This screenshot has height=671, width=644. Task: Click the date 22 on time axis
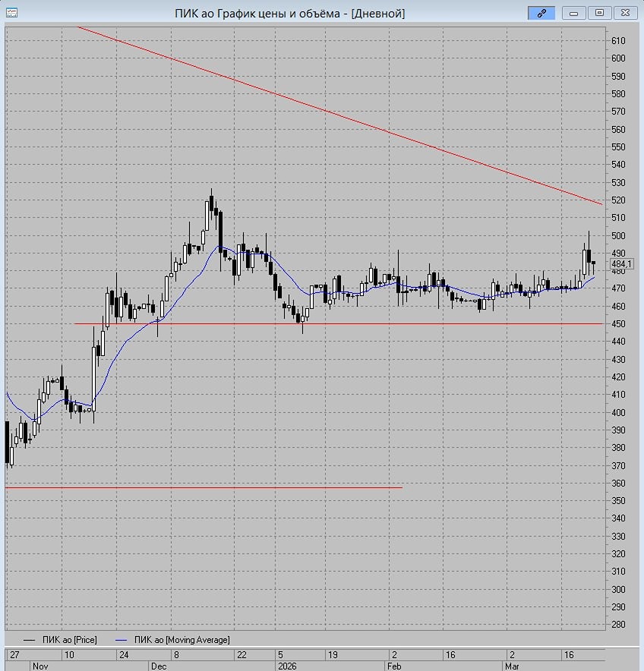click(x=241, y=655)
